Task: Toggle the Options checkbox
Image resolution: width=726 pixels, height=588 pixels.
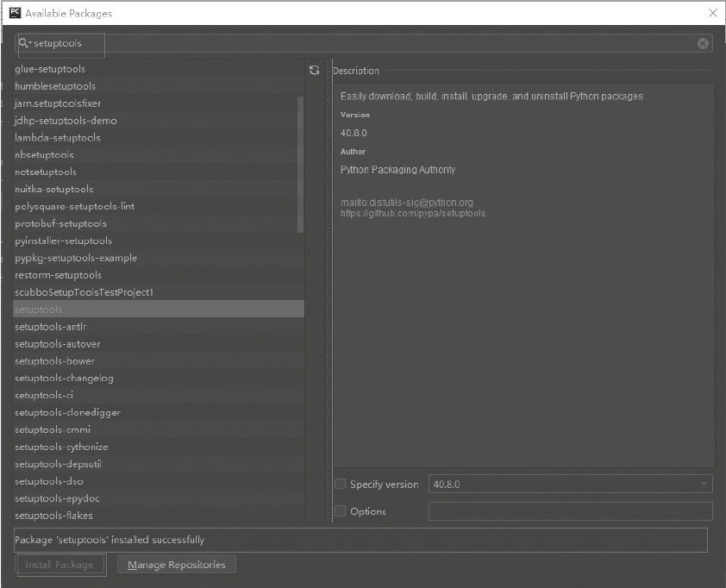Action: (x=340, y=511)
